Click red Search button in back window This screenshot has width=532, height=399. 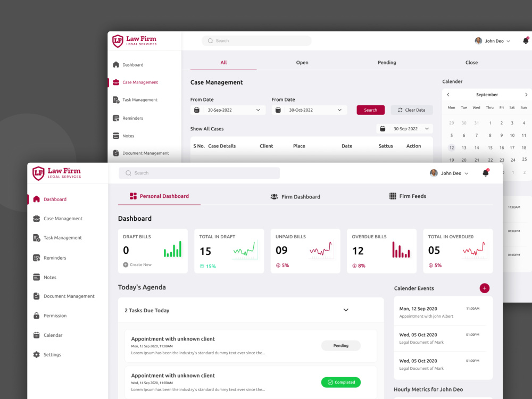pyautogui.click(x=370, y=110)
